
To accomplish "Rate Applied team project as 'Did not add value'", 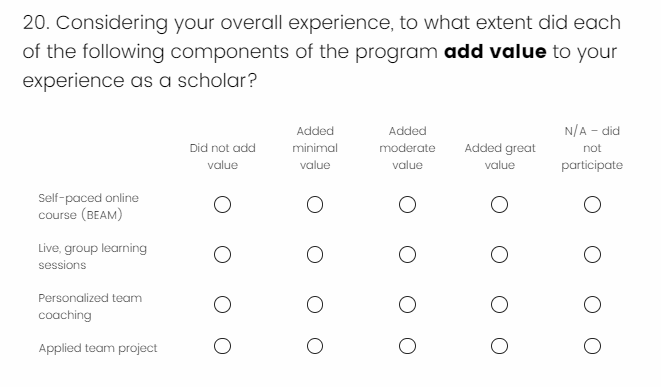I will point(222,346).
